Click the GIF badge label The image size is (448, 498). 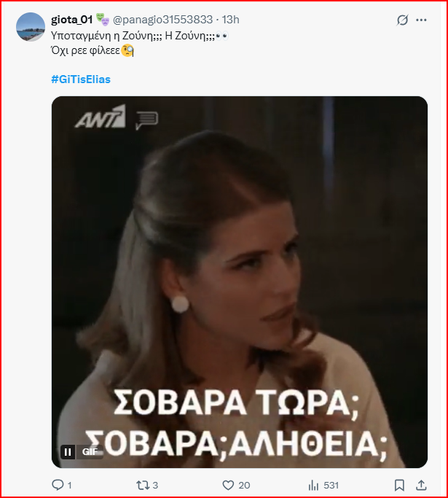pos(90,451)
